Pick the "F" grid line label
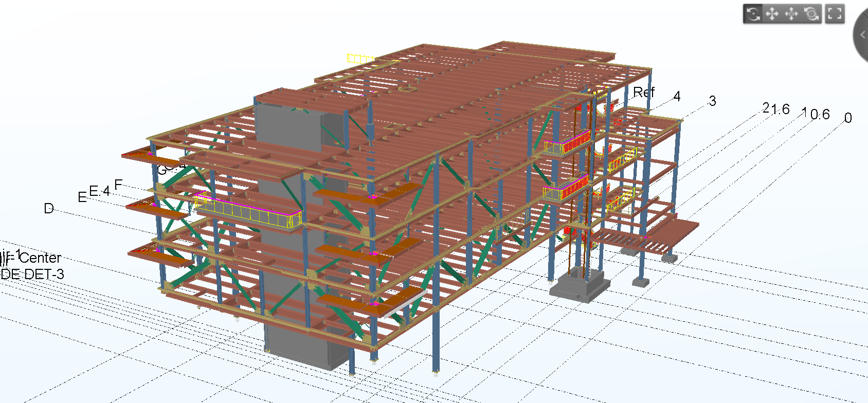 click(118, 185)
